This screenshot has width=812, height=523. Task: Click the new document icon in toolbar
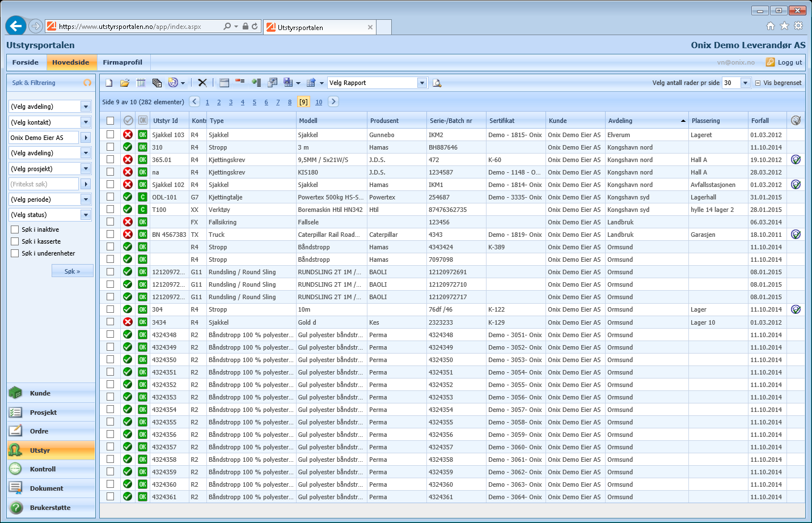click(x=109, y=83)
